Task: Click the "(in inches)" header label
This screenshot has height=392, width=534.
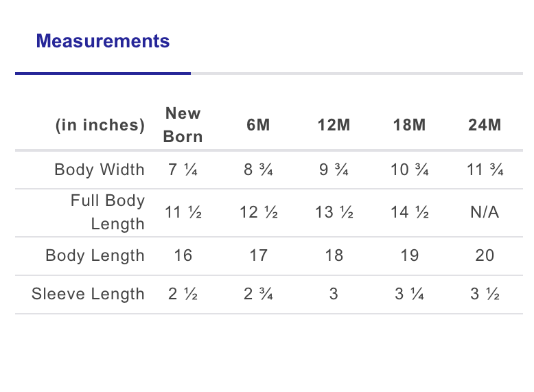Action: tap(100, 126)
